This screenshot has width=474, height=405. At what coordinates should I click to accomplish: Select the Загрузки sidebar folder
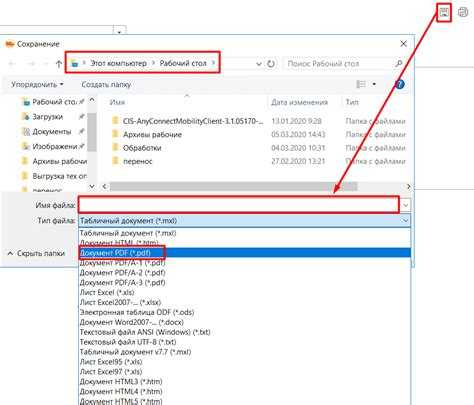click(48, 117)
